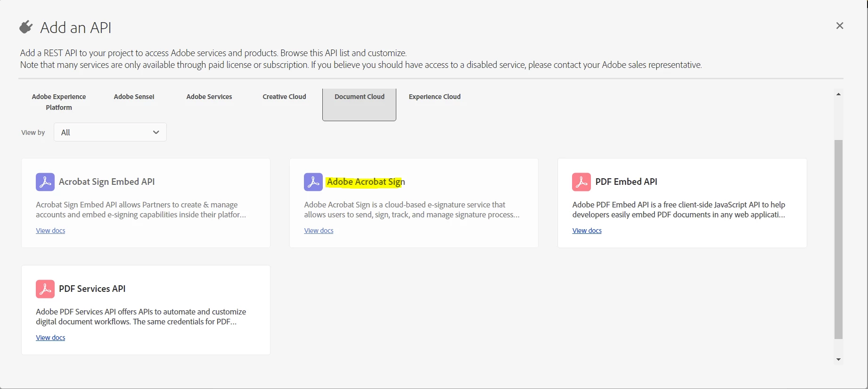868x389 pixels.
Task: Click the Adobe Acrobat Sign card icon
Action: point(313,182)
